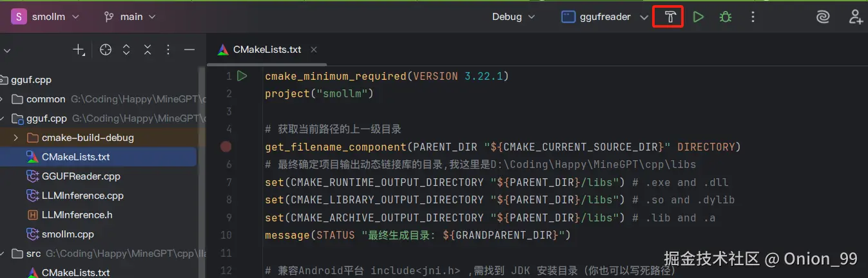This screenshot has height=278, width=868.
Task: Open the AI Assistant spiral icon
Action: pos(822,17)
